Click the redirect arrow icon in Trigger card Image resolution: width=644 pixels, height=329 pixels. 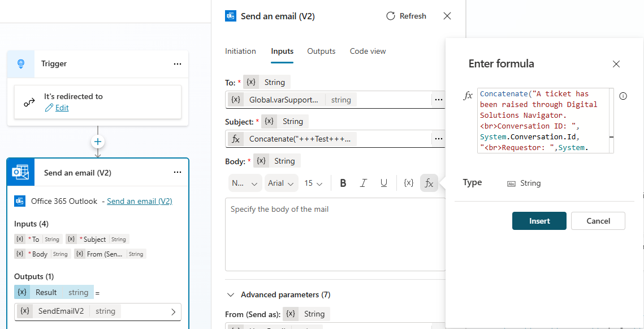(29, 102)
